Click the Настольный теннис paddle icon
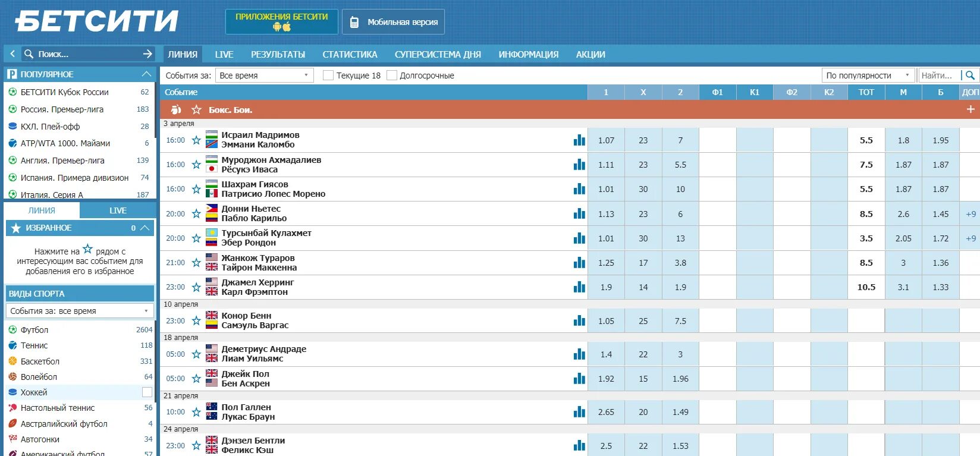The height and width of the screenshot is (456, 980). tap(12, 408)
